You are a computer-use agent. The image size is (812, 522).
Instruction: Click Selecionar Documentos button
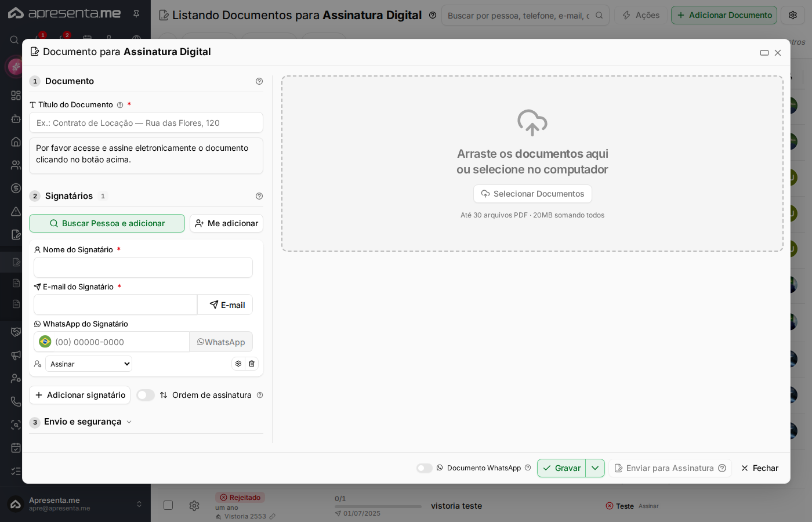tap(532, 194)
